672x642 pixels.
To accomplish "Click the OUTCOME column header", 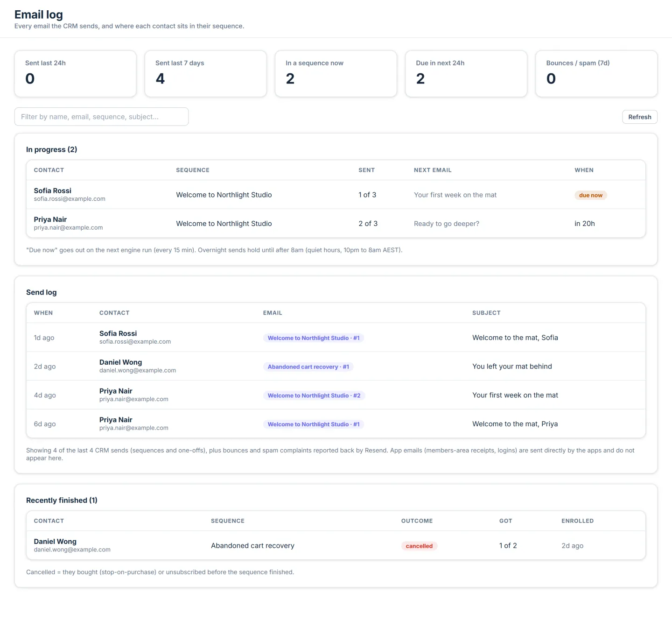I will pyautogui.click(x=417, y=521).
